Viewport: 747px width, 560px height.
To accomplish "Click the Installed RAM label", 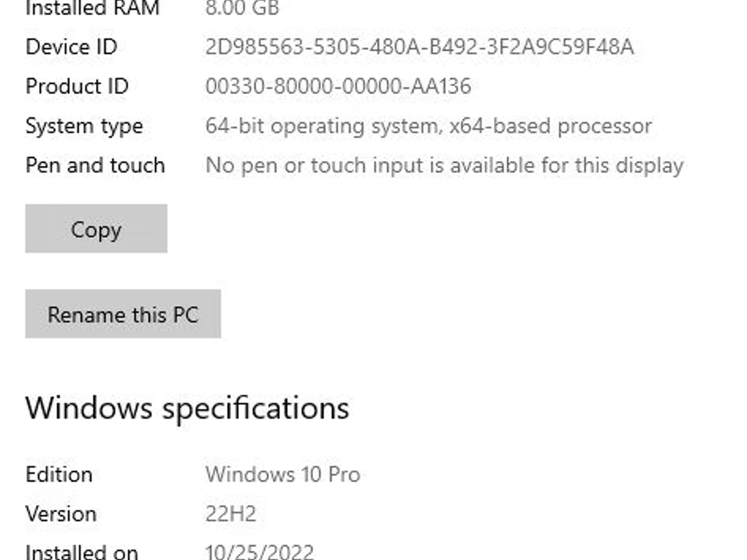I will tap(93, 8).
